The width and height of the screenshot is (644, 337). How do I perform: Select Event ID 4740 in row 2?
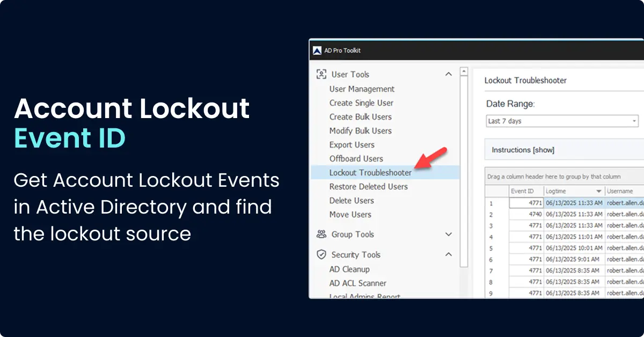click(x=525, y=215)
